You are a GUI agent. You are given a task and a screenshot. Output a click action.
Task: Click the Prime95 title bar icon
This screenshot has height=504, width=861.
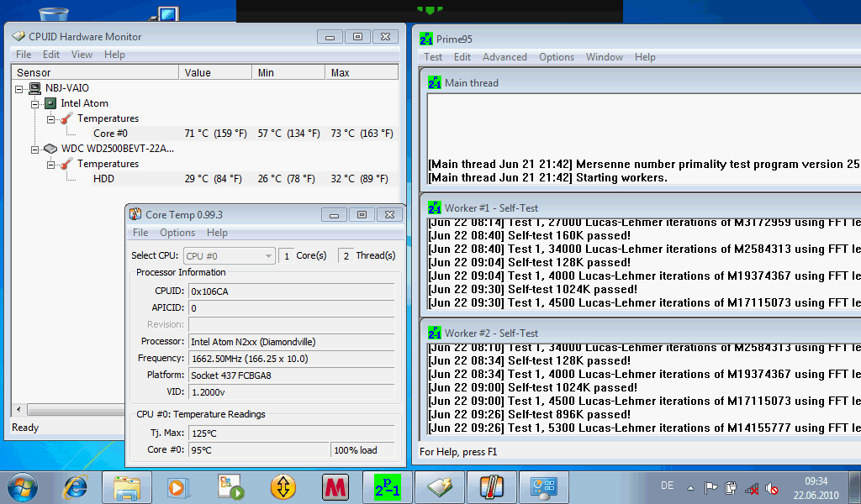426,39
